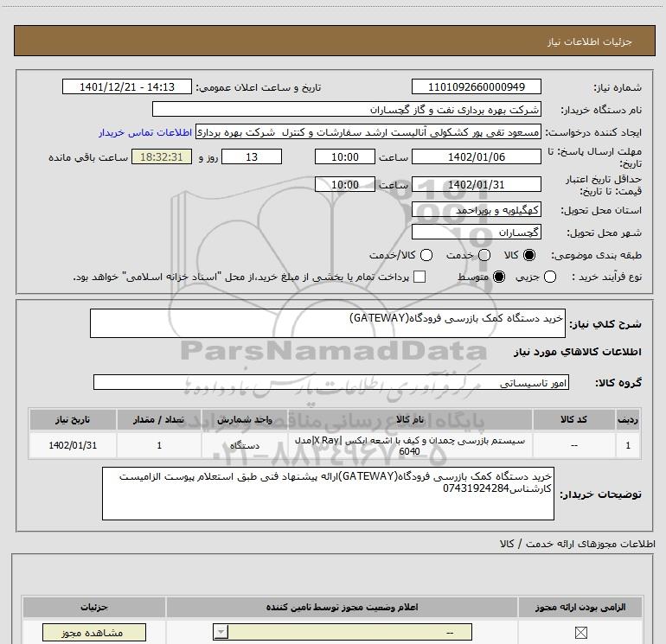The height and width of the screenshot is (644, 666).
Task: Click the مشاهده مجوز button
Action: coord(94,633)
